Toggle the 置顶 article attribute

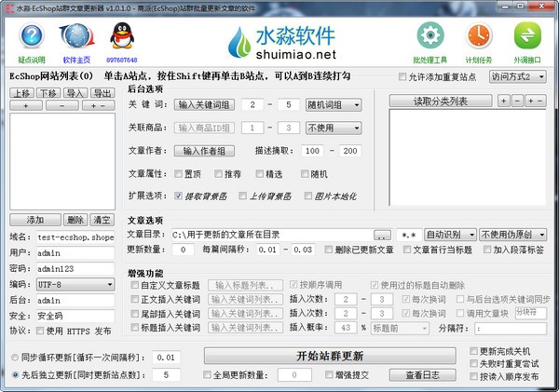178,174
